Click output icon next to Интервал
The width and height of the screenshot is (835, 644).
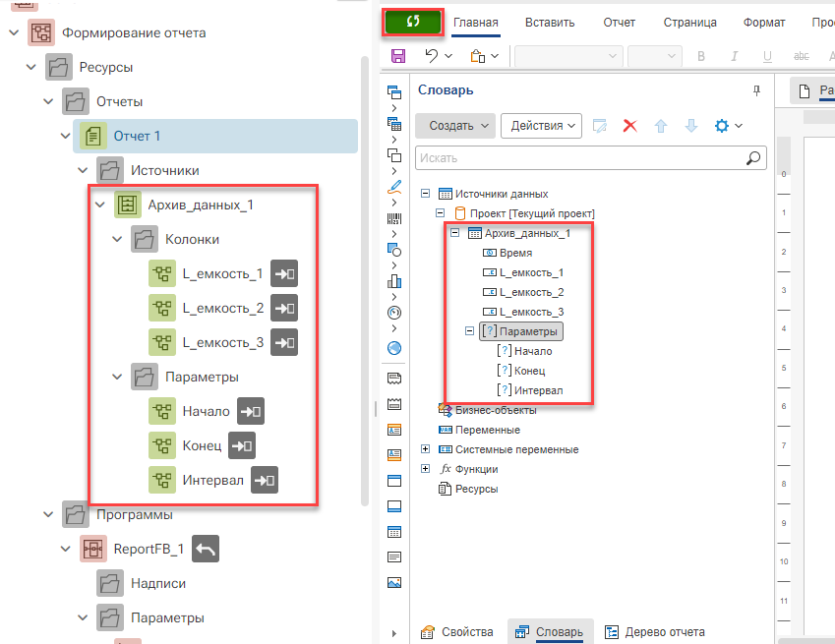(x=265, y=480)
